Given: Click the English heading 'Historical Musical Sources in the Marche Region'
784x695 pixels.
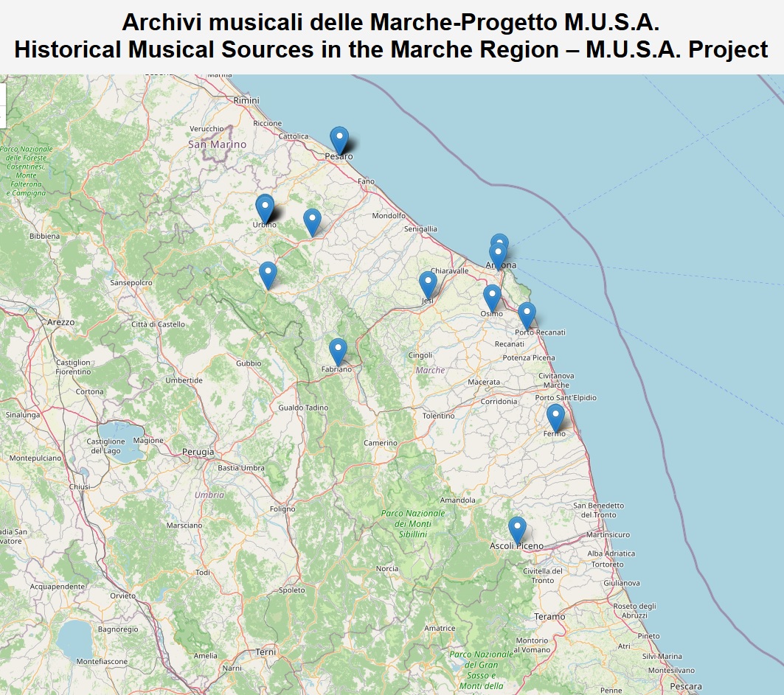Looking at the screenshot, I should [x=286, y=49].
